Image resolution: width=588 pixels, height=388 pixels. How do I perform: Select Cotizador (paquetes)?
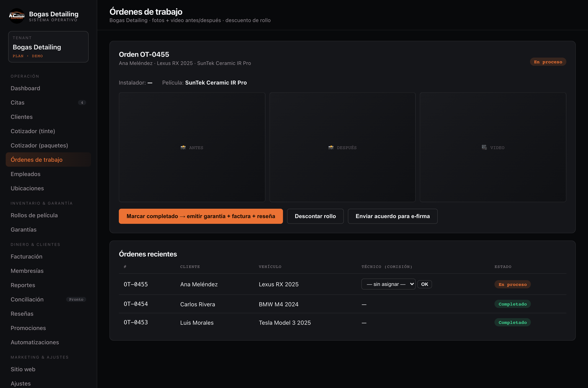coord(48,145)
